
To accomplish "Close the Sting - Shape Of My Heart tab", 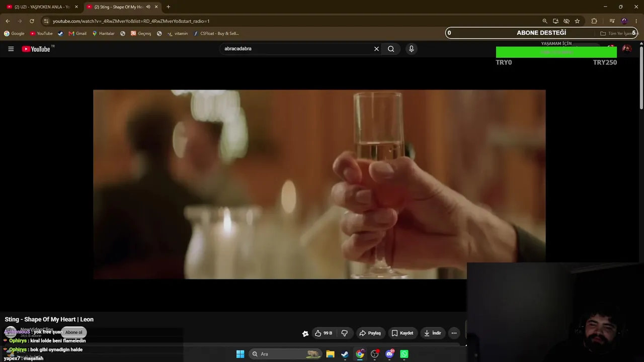I will click(x=156, y=7).
